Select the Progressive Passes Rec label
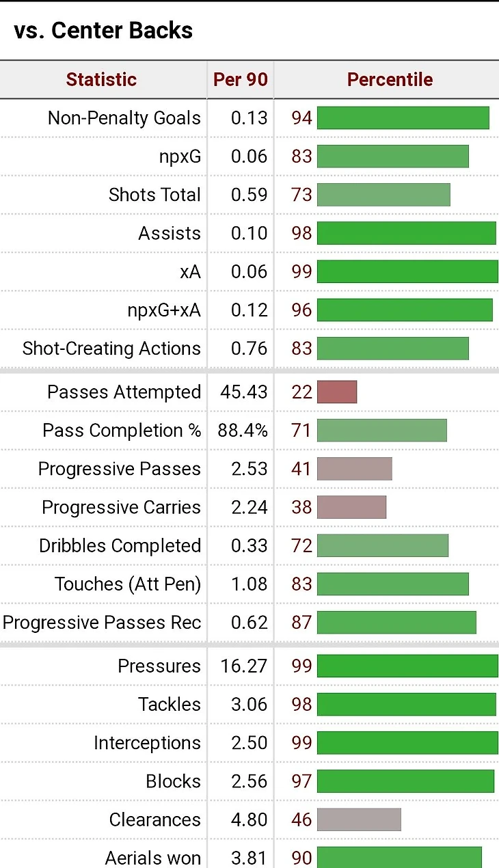 [x=102, y=623]
